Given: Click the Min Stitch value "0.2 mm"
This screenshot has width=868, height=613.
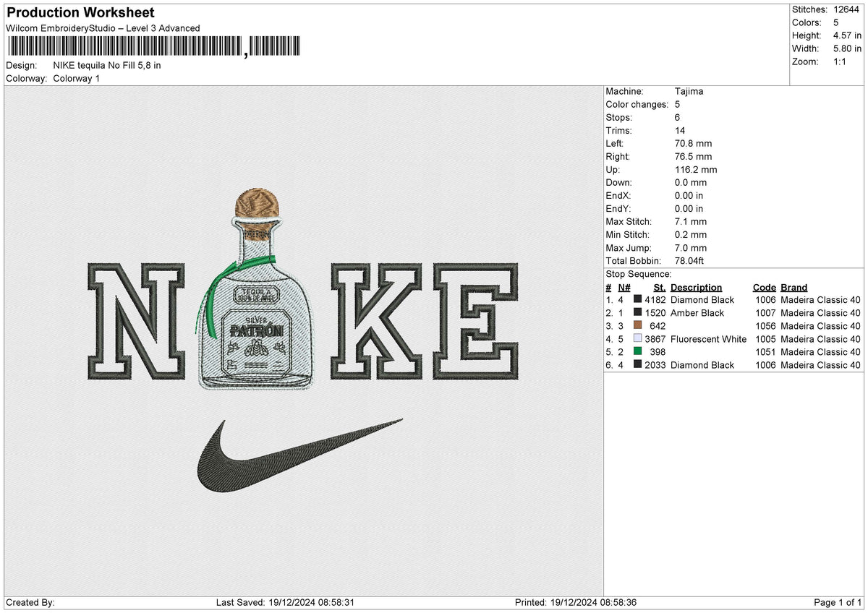Looking at the screenshot, I should [690, 234].
